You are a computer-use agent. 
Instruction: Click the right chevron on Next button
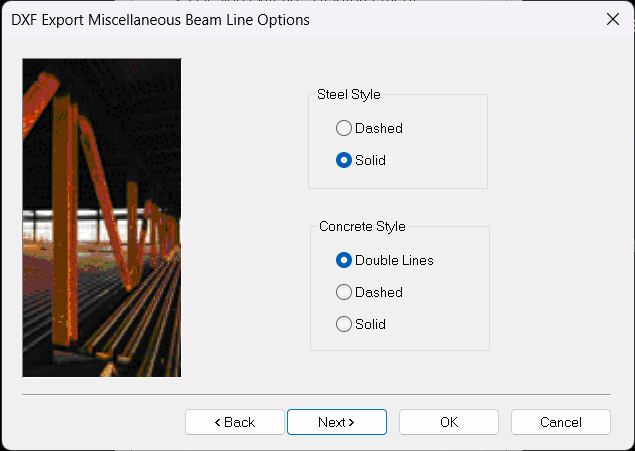(x=352, y=423)
